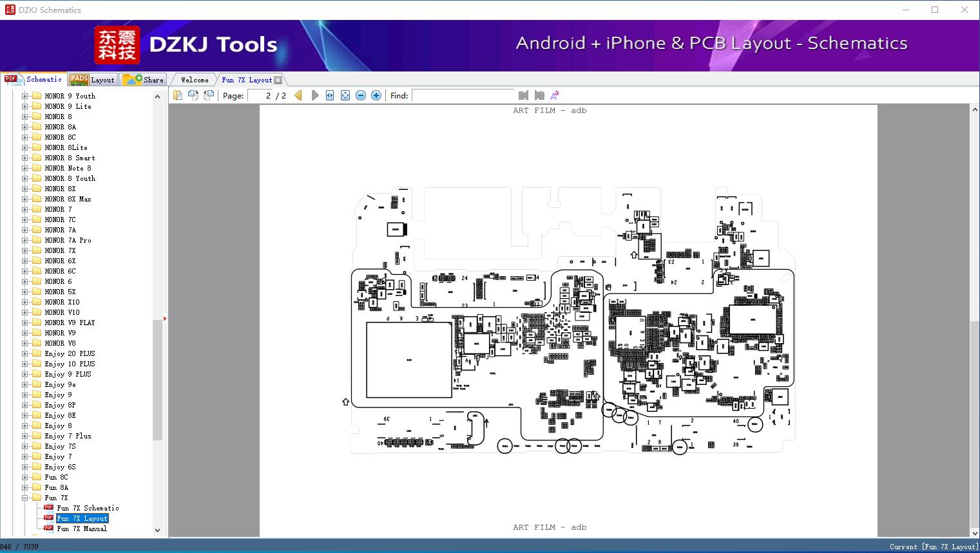Select HONOR 8 Smart in the tree
The width and height of the screenshot is (980, 553).
pos(70,158)
